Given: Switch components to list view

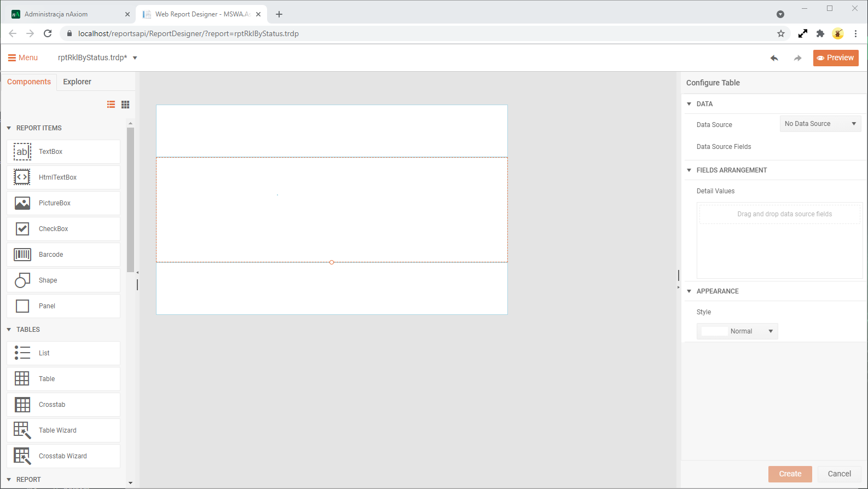Looking at the screenshot, I should (x=111, y=105).
